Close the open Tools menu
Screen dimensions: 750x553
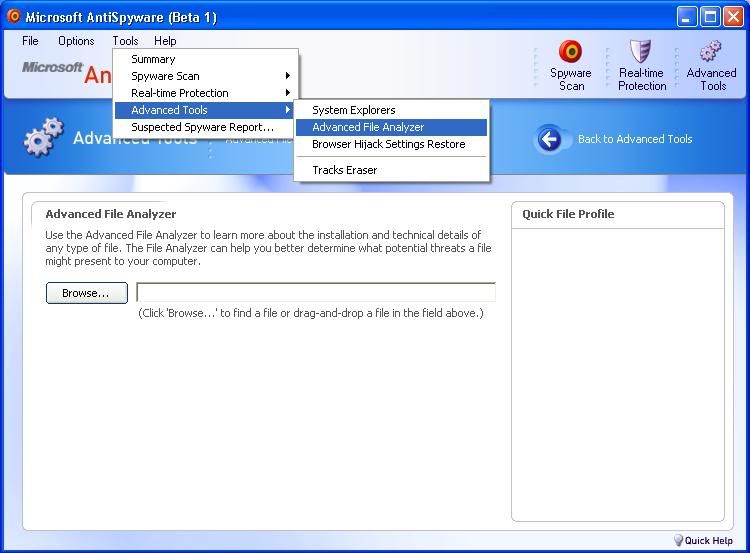125,41
